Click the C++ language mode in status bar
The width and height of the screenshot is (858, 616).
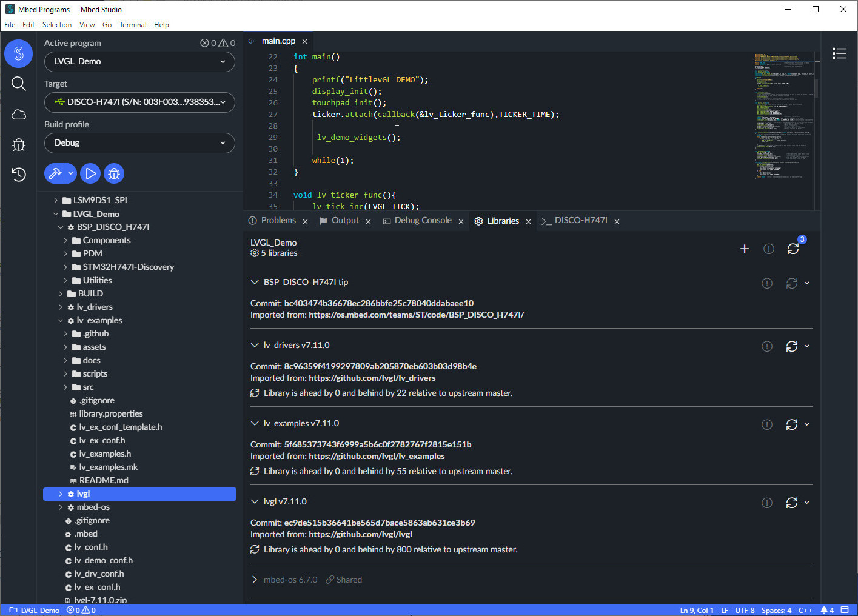805,610
